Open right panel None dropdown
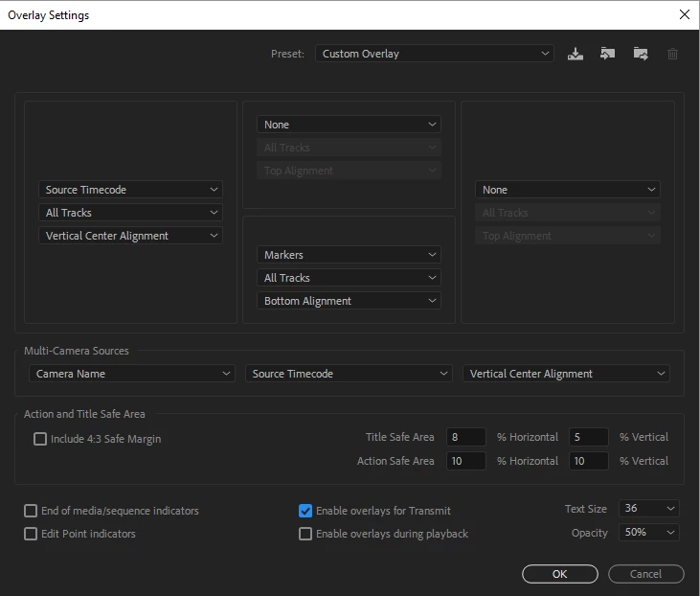 pos(568,190)
